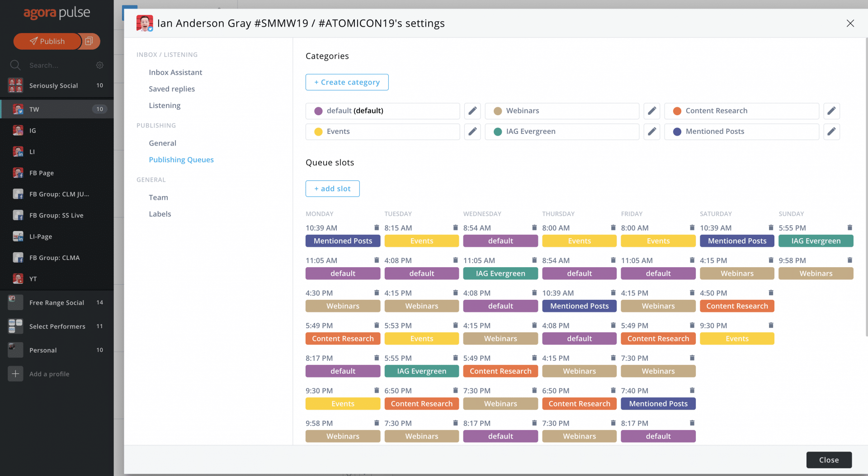Image resolution: width=868 pixels, height=476 pixels.
Task: Open Team settings
Action: [158, 197]
